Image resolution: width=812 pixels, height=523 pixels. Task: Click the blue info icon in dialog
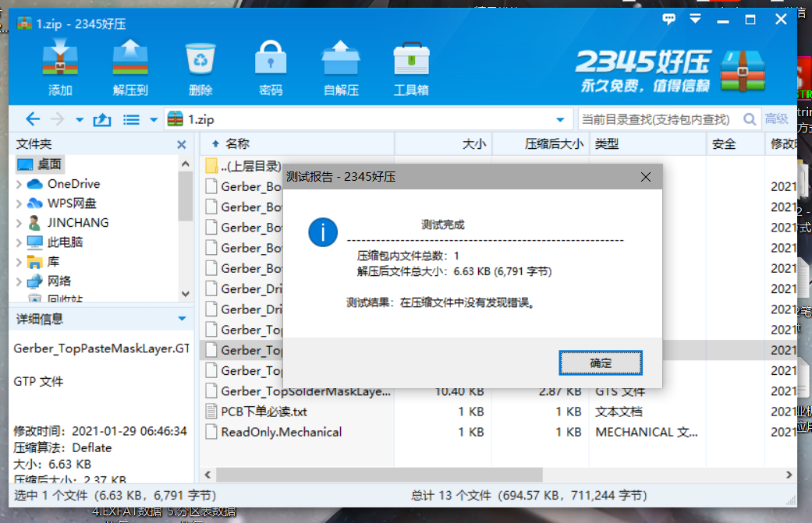(x=323, y=231)
